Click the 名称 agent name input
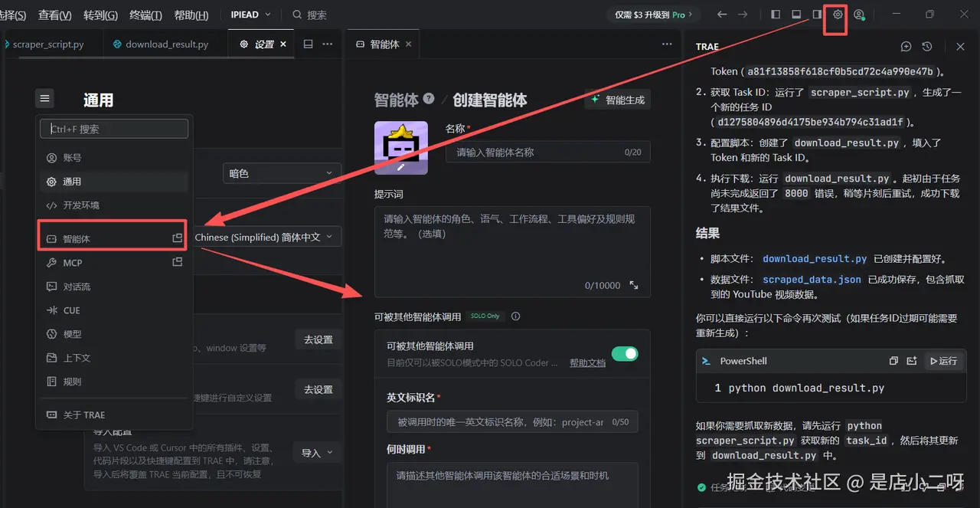This screenshot has width=980, height=508. click(x=548, y=152)
